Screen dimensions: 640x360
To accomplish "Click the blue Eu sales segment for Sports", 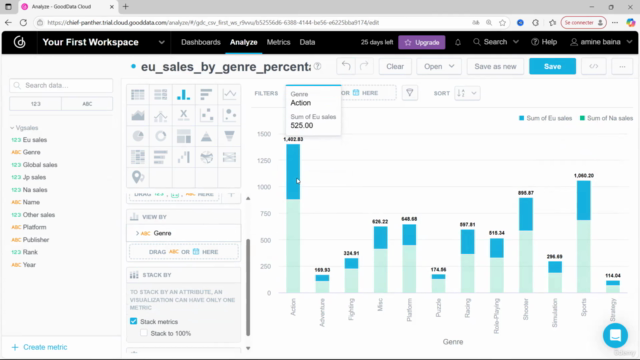I will (583, 201).
